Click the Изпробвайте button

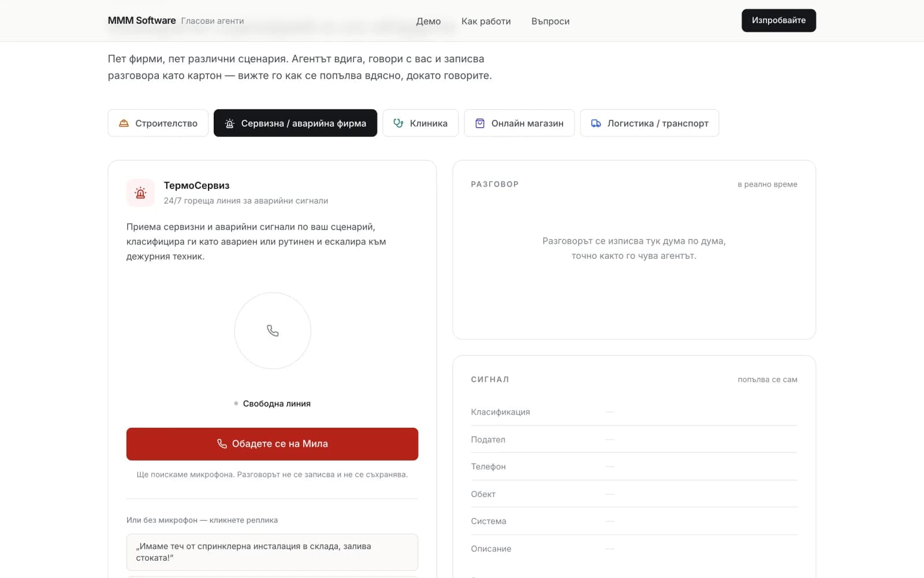[778, 20]
